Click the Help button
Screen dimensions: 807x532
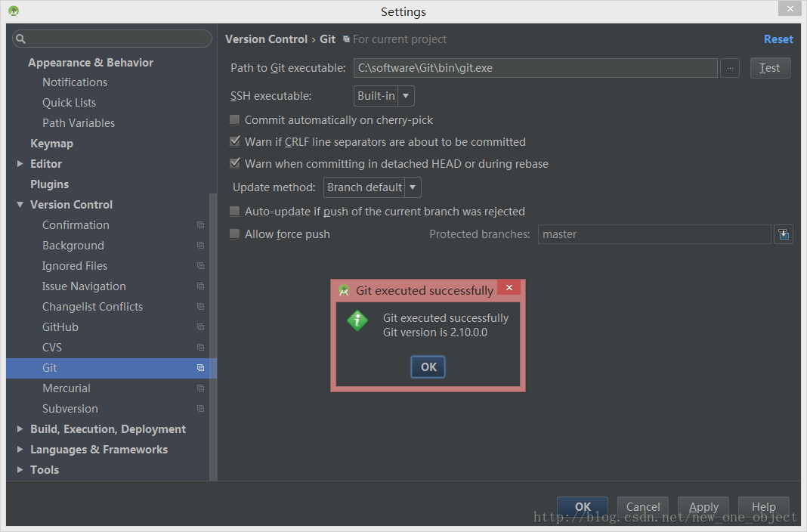(x=764, y=507)
